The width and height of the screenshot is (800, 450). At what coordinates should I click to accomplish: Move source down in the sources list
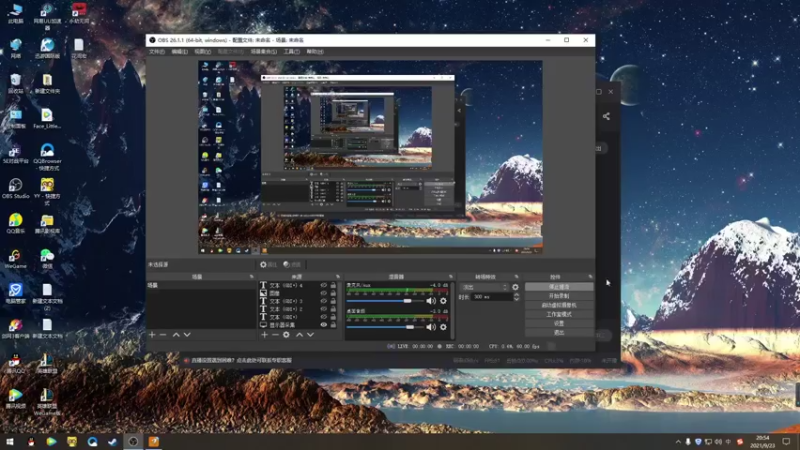310,335
